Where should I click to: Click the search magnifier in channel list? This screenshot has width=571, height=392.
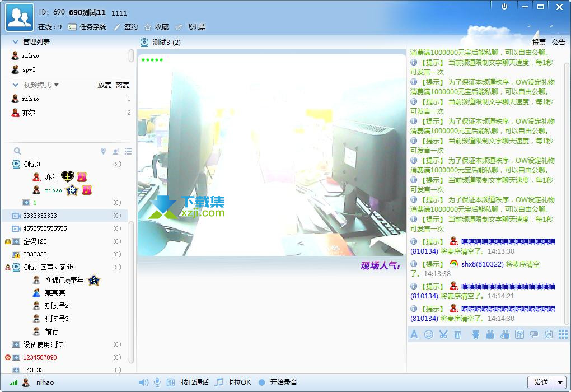coord(17,151)
